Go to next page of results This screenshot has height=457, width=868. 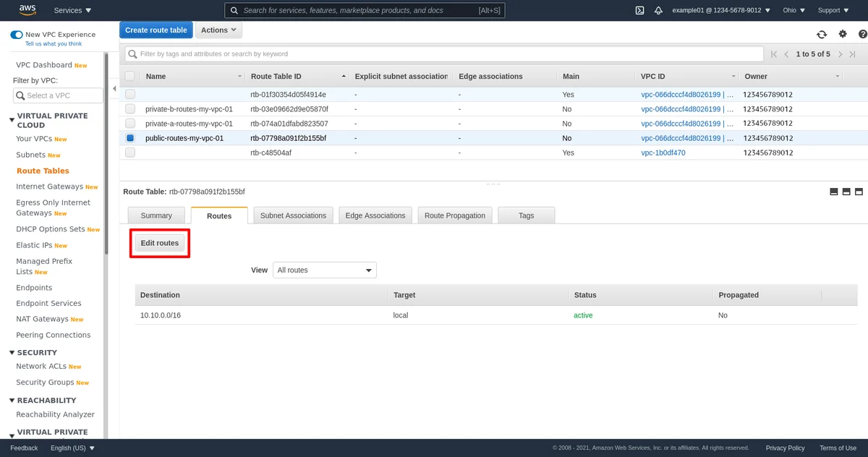coord(840,54)
